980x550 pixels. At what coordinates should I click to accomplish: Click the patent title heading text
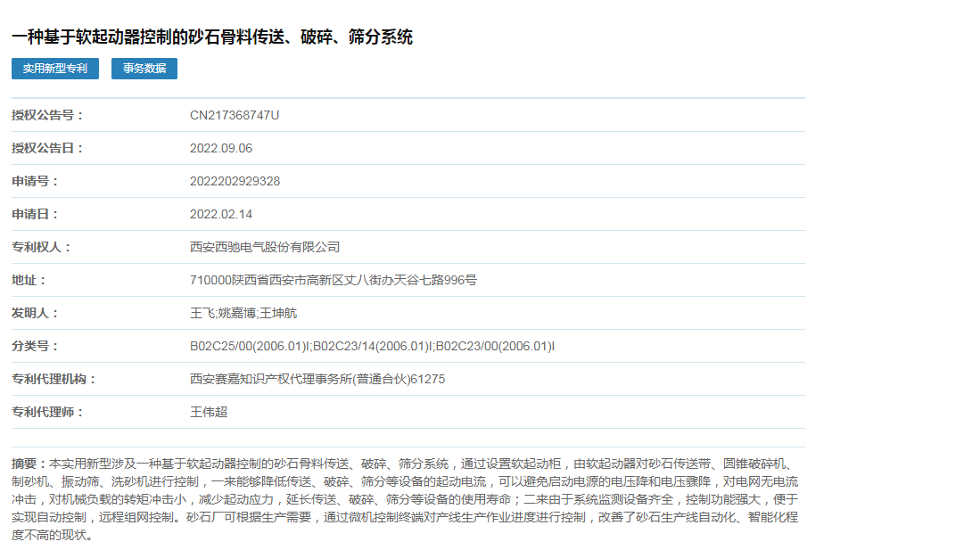click(x=212, y=37)
